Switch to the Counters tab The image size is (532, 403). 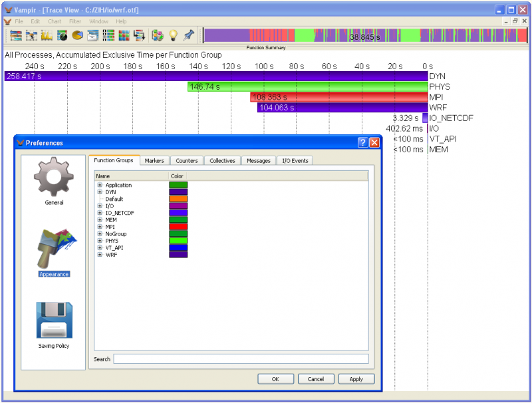tap(187, 161)
